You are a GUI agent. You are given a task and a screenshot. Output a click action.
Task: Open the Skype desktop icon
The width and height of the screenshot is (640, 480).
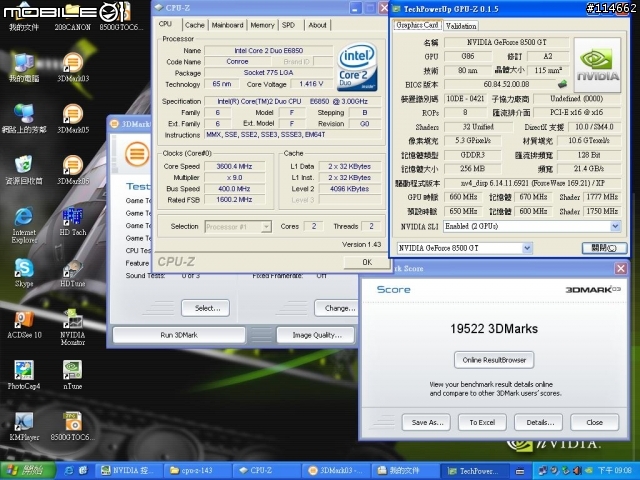(24, 273)
